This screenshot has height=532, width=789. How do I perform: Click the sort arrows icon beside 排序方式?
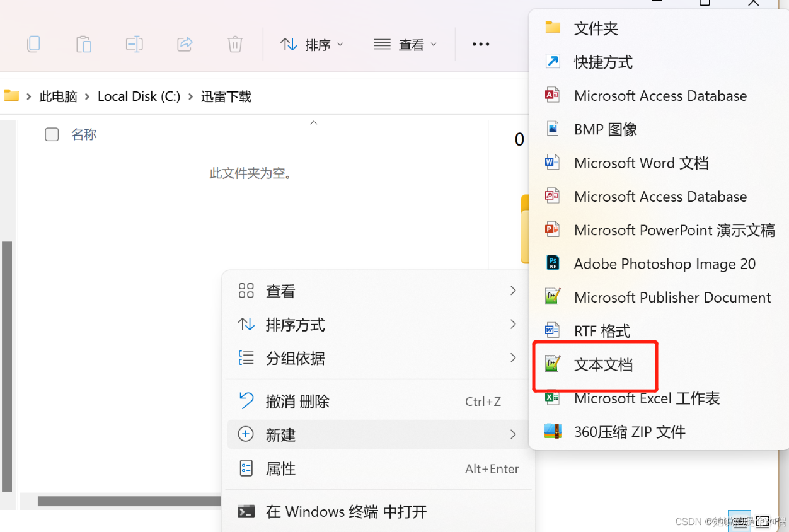click(246, 325)
